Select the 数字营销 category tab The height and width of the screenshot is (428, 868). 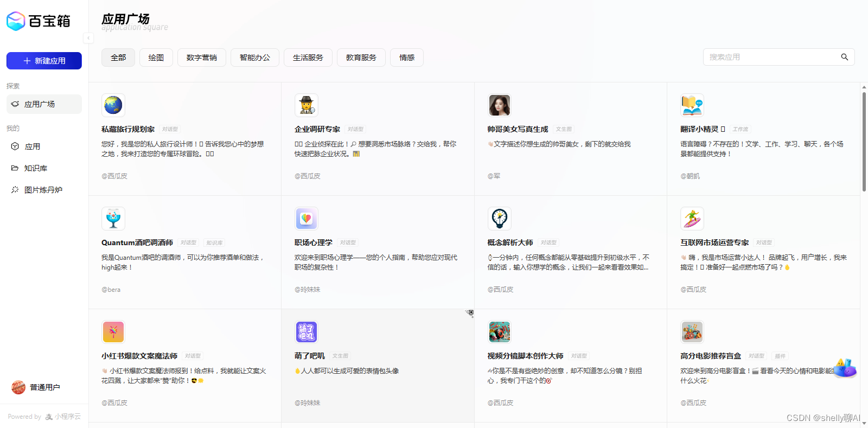click(x=202, y=58)
